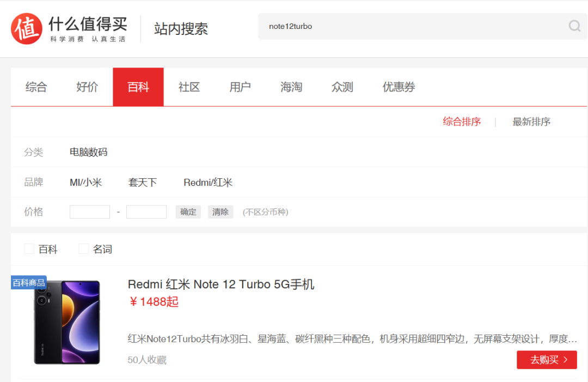Switch to the 好价 tab
Viewport: 588px width, 382px height.
[87, 87]
